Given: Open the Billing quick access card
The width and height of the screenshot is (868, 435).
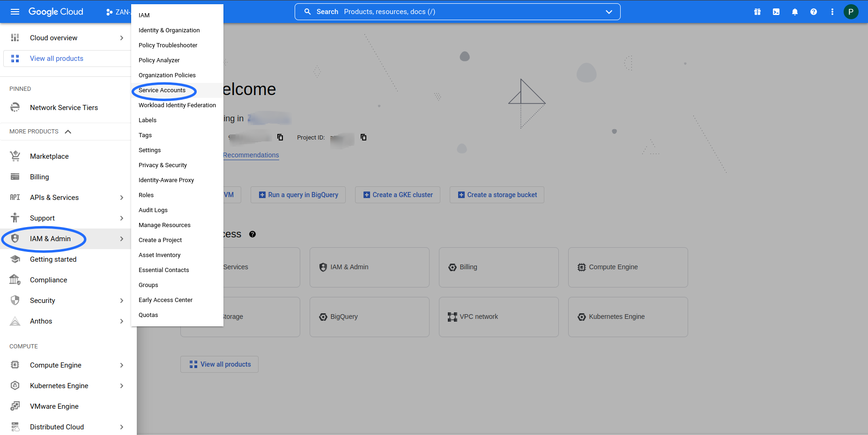Looking at the screenshot, I should [499, 267].
